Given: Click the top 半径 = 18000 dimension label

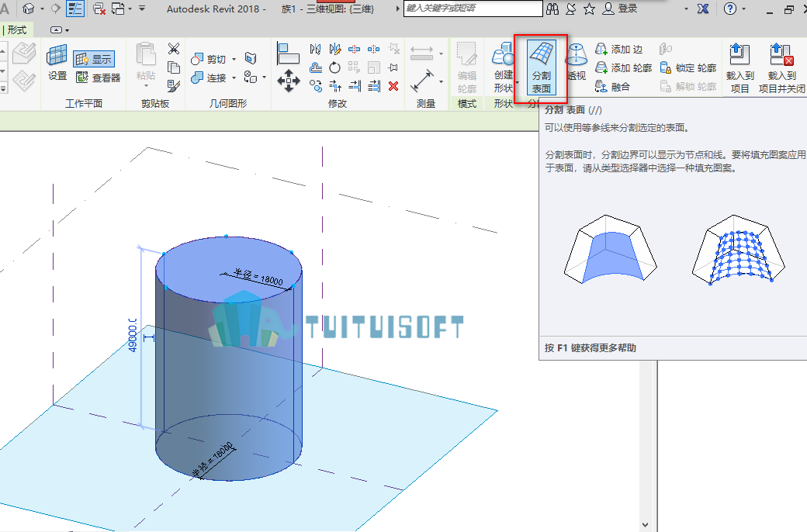Looking at the screenshot, I should pyautogui.click(x=259, y=277).
